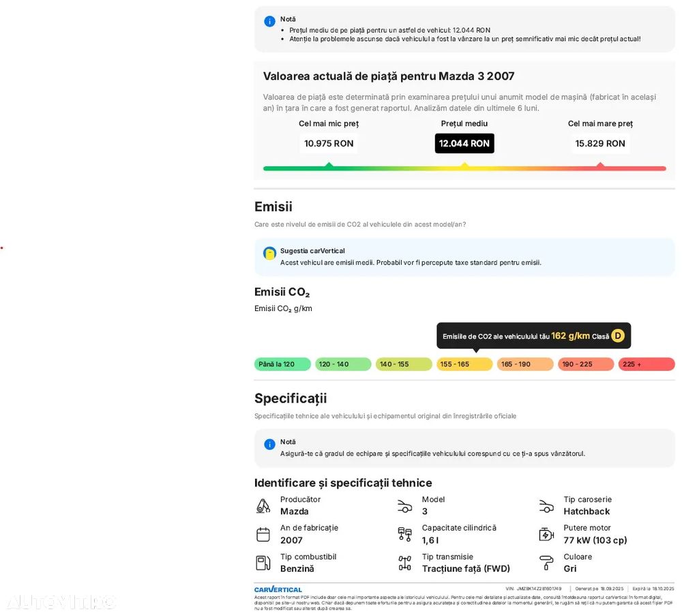Select the green Până la 120 emissions pill
682x616 pixels.
coord(282,364)
